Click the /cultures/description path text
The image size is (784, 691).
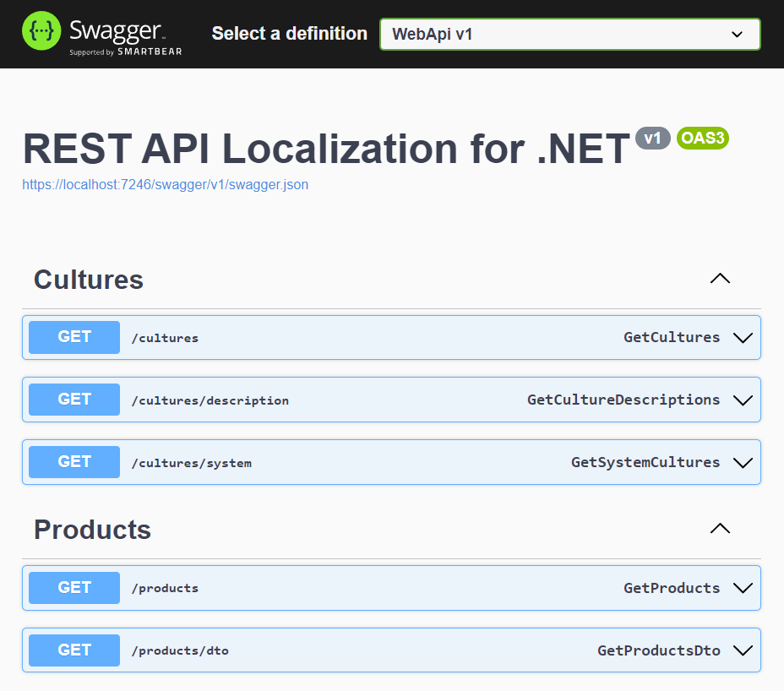[x=210, y=400]
